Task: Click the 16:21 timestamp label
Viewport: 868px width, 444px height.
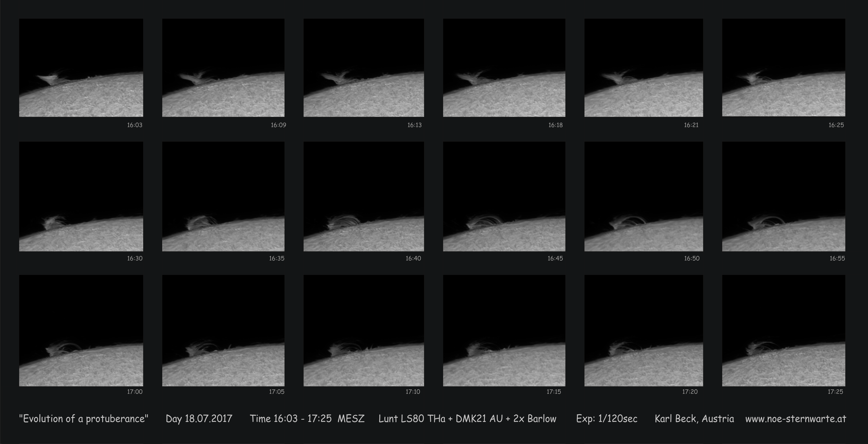Action: point(691,125)
